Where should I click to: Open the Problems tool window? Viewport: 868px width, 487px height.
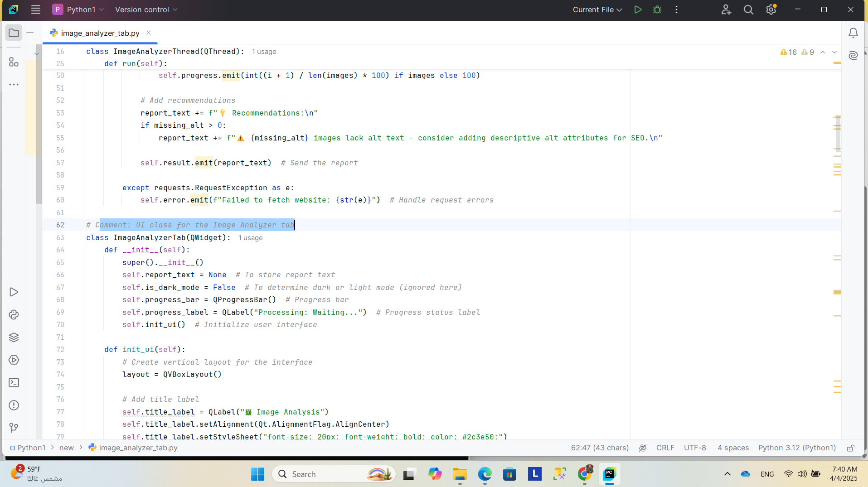pyautogui.click(x=14, y=405)
